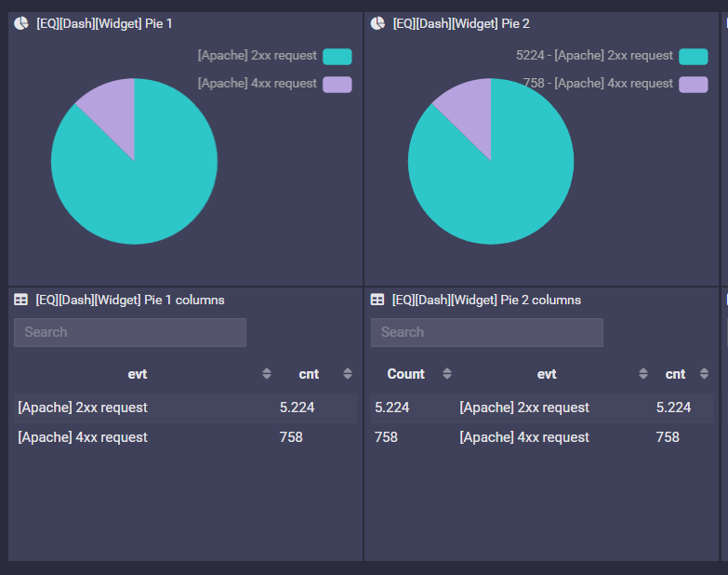Click '758 - [Apache] 4xx request' legend label

pos(598,84)
